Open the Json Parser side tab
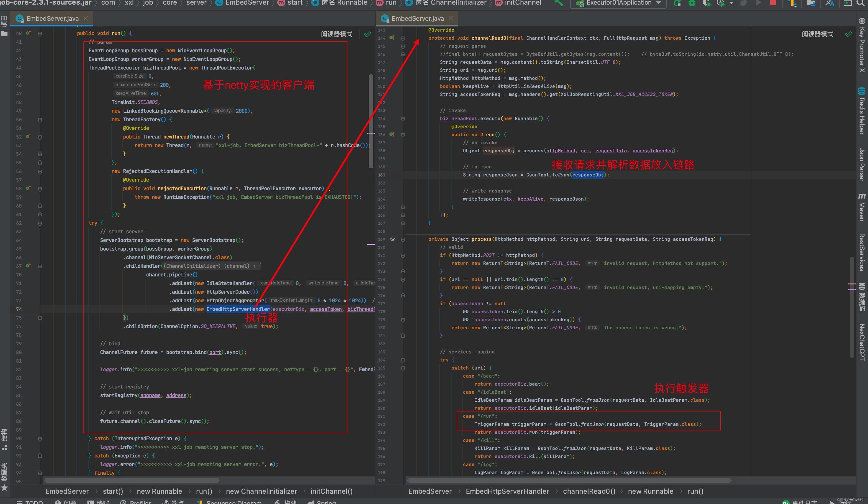This screenshot has height=504, width=868. pos(862,164)
